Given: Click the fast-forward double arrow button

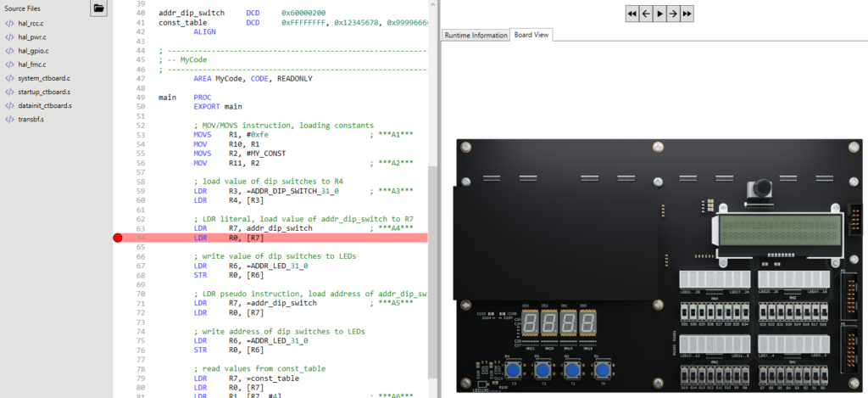Looking at the screenshot, I should click(x=687, y=14).
